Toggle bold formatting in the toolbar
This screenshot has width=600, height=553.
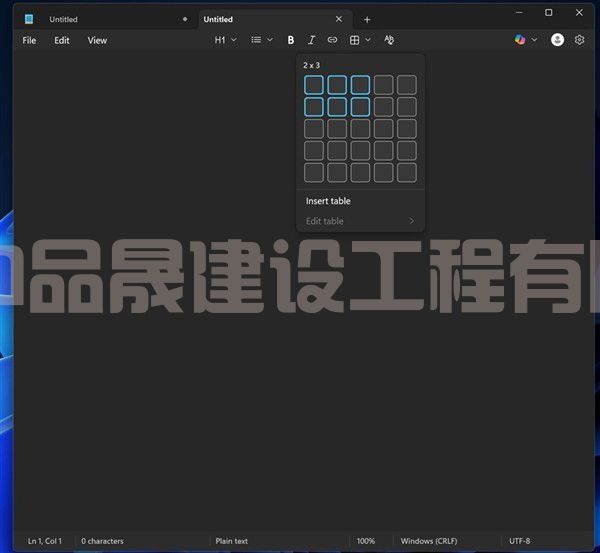click(290, 40)
